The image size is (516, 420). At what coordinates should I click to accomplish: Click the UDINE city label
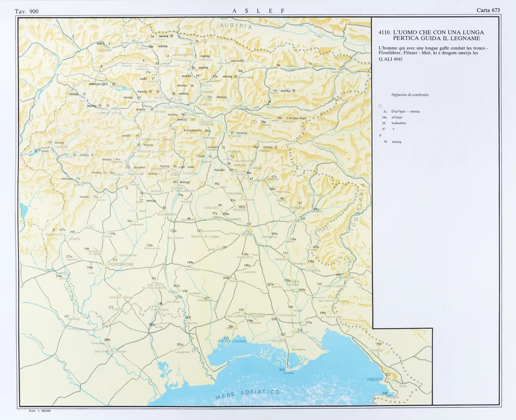coord(246,234)
